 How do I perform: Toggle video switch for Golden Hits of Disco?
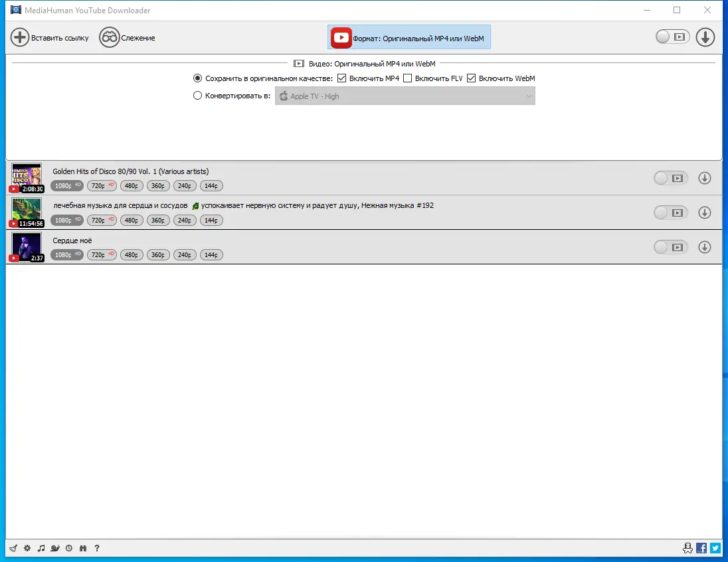coord(670,178)
